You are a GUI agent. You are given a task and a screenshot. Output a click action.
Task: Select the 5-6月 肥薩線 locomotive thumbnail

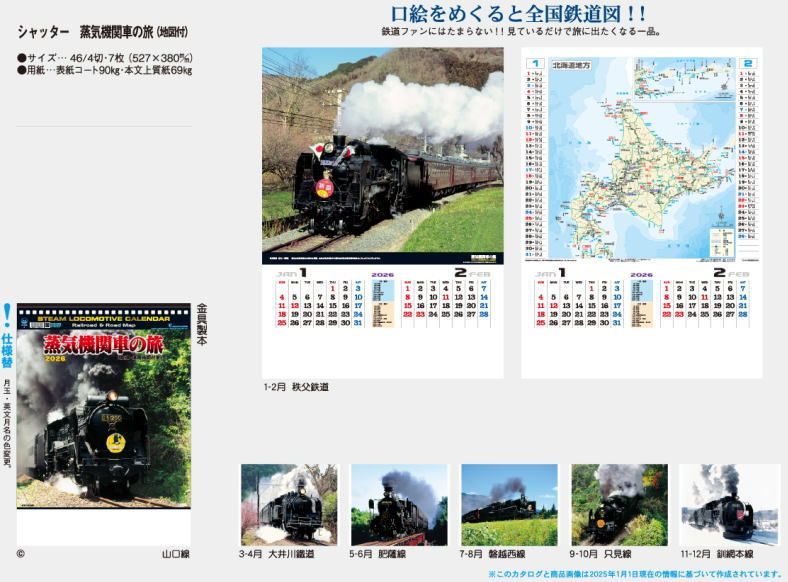[x=399, y=504]
